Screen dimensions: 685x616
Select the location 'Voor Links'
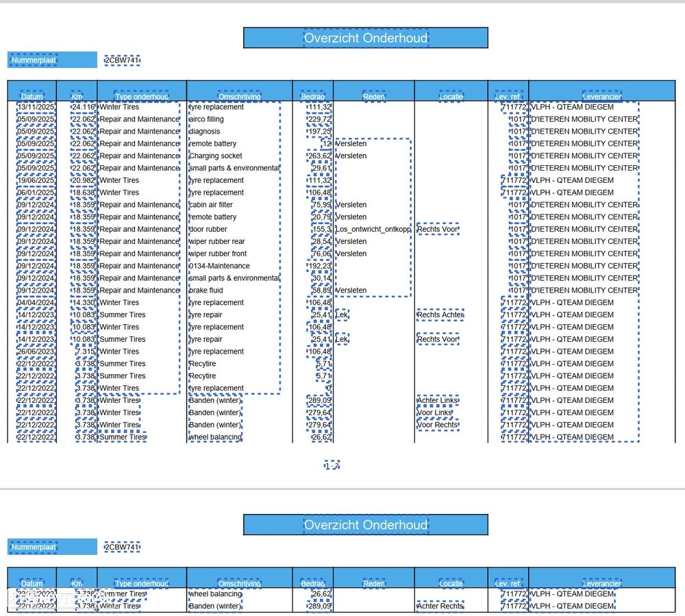pos(435,412)
